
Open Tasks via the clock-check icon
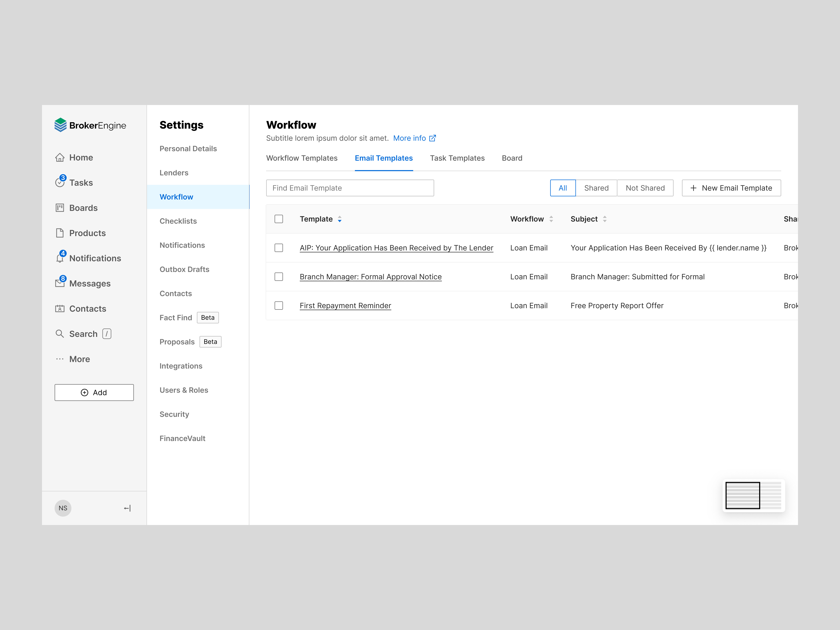tap(60, 183)
